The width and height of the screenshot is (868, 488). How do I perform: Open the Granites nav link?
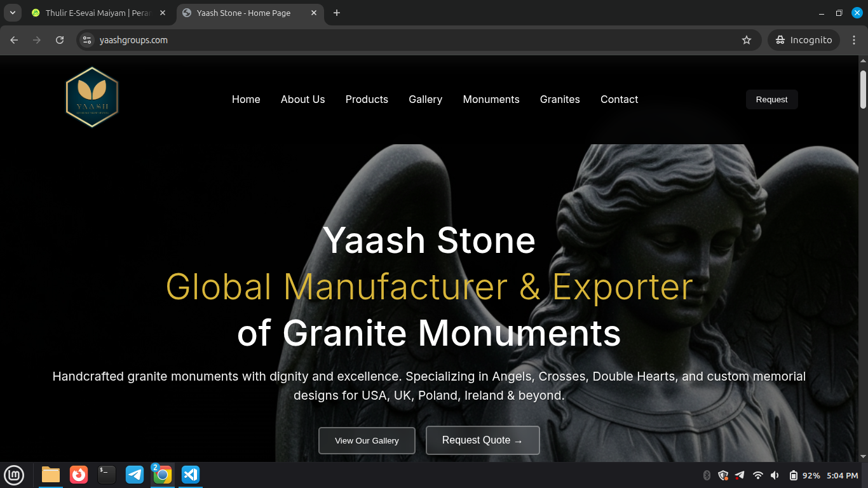pyautogui.click(x=560, y=99)
